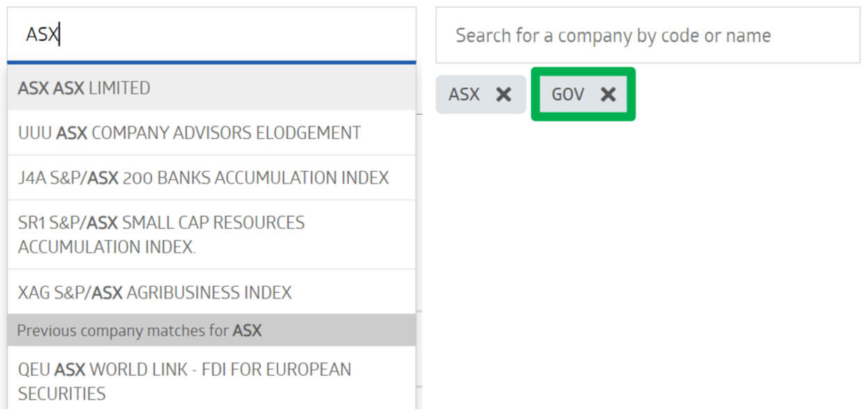Click 'ACCUMULATION INDEX.' line of SR1 entry
868x410 pixels.
coord(107,247)
